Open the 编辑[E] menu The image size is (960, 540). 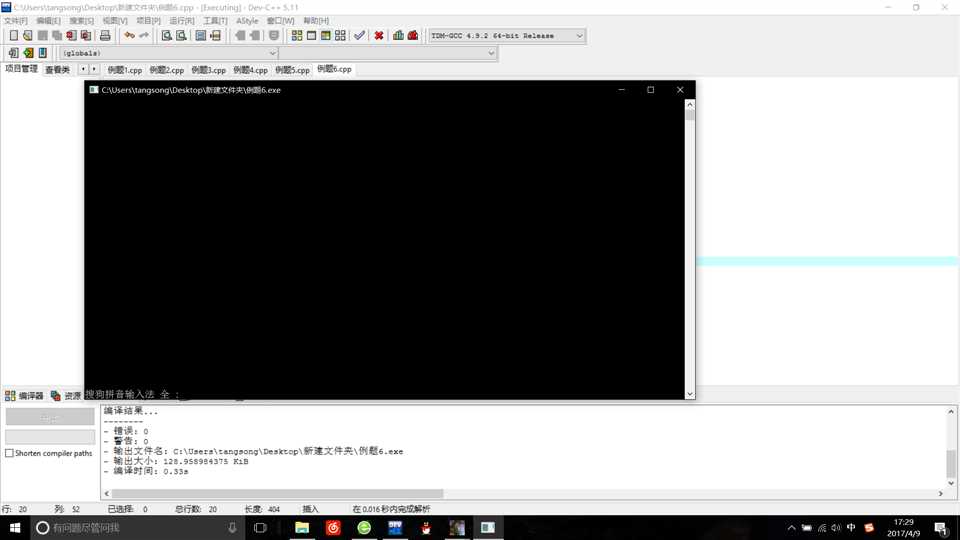[x=48, y=21]
